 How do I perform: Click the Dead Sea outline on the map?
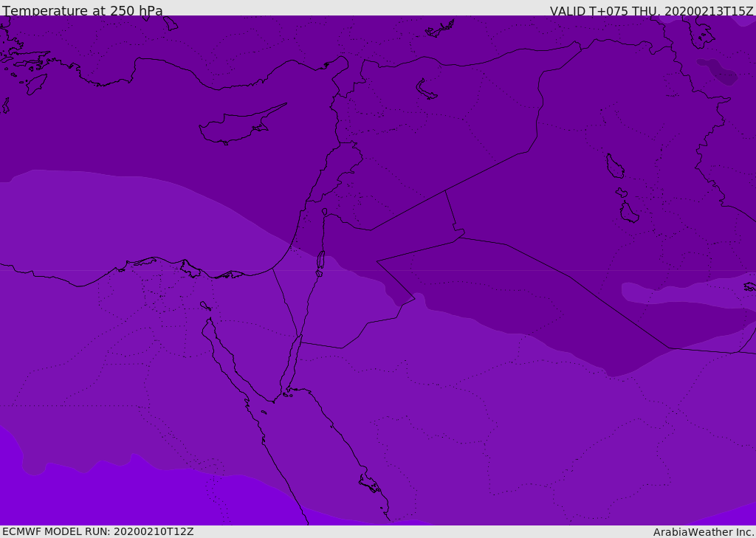pyautogui.click(x=320, y=262)
